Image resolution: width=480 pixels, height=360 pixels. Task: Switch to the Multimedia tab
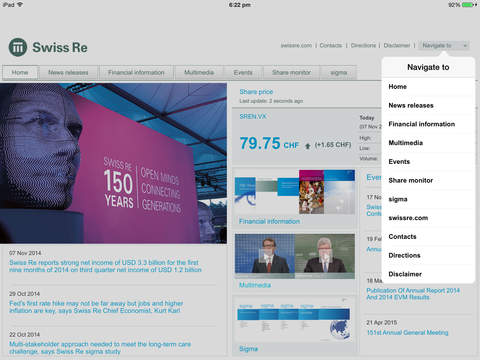click(x=199, y=72)
